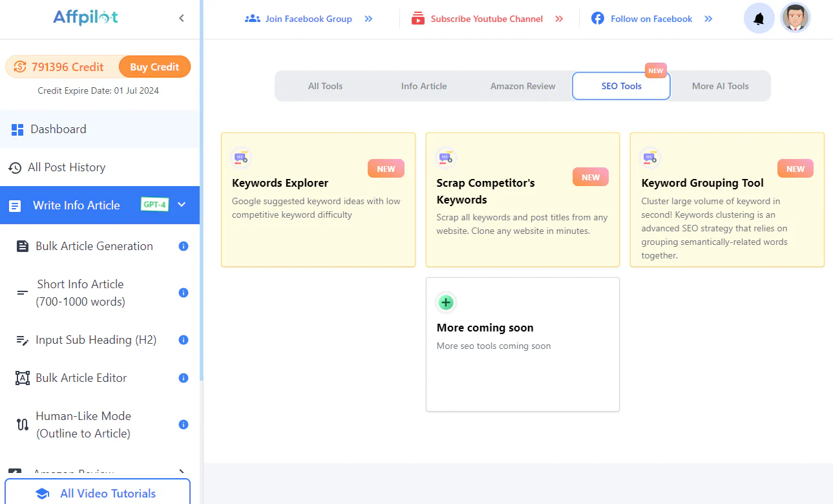Open Dashboard from the sidebar
833x504 pixels.
click(x=100, y=129)
